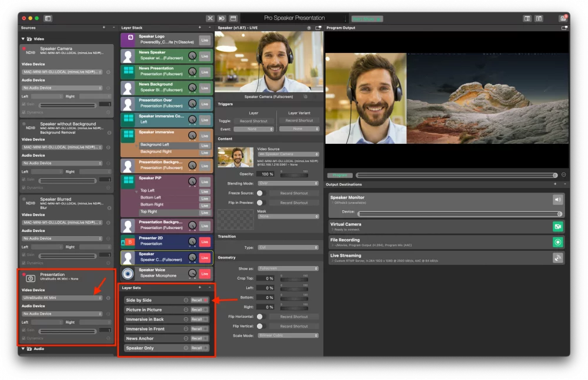
Task: Click the Speaker Monitor Device slider
Action: point(460,214)
